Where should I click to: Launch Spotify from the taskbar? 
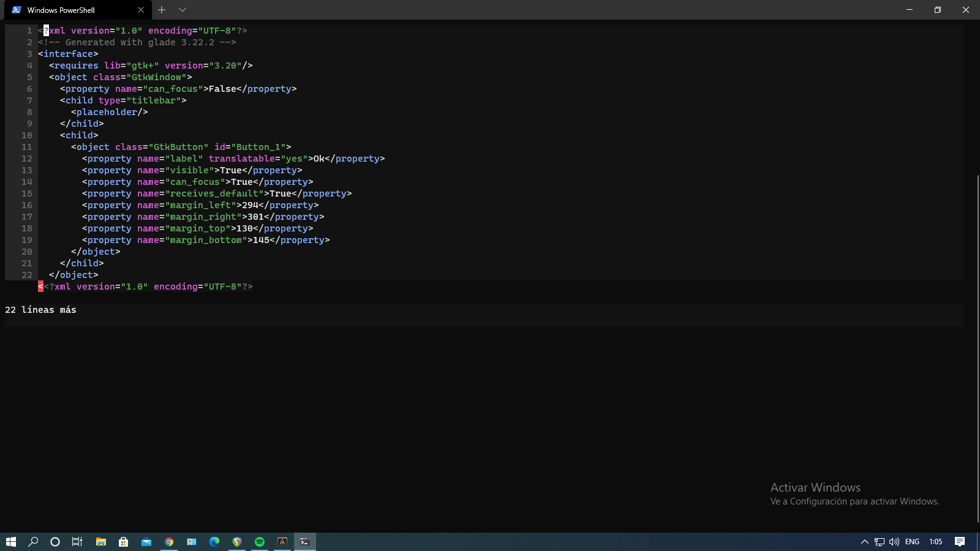point(260,542)
